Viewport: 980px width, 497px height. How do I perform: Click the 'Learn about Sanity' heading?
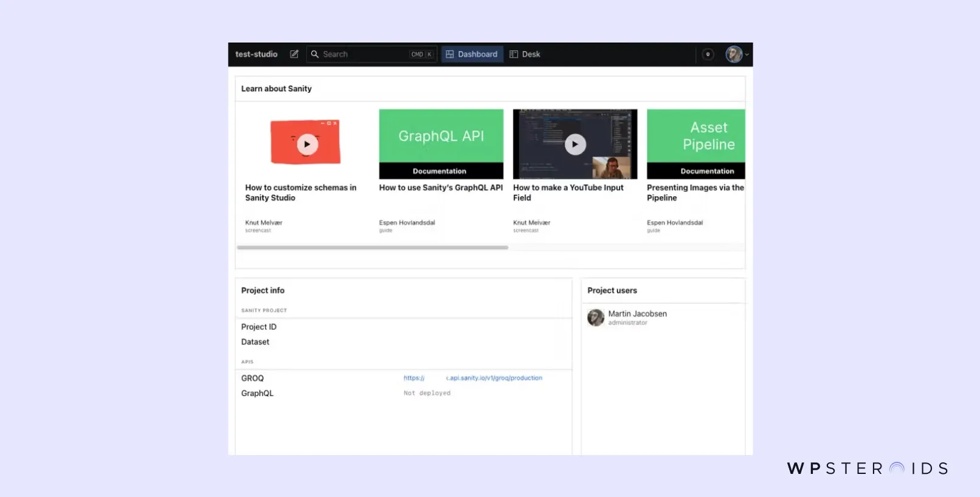pyautogui.click(x=277, y=89)
